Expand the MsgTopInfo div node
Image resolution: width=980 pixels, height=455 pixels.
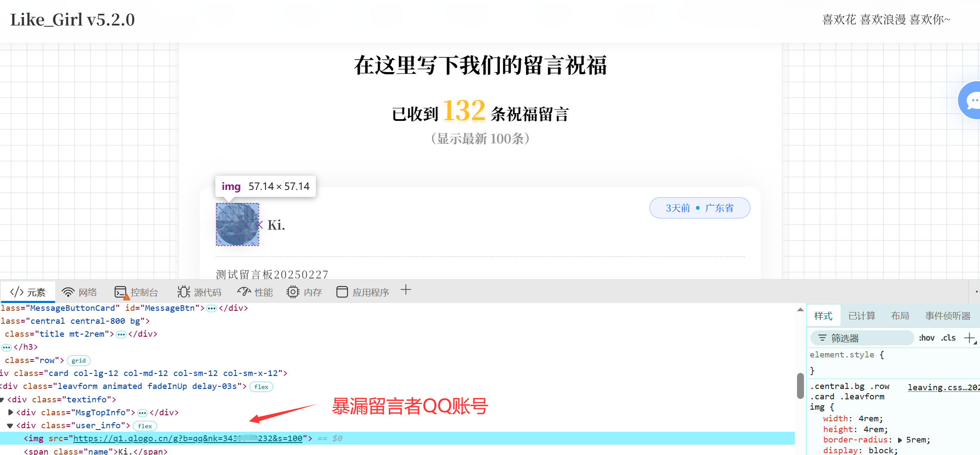tap(10, 412)
